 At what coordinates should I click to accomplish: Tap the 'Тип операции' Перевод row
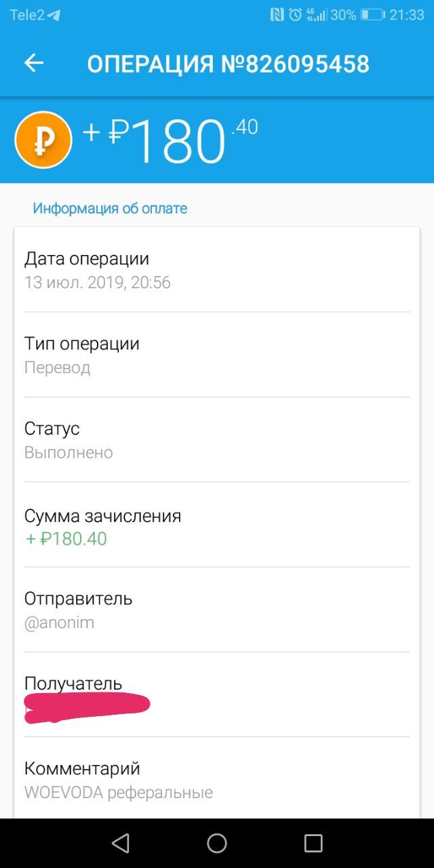(217, 355)
